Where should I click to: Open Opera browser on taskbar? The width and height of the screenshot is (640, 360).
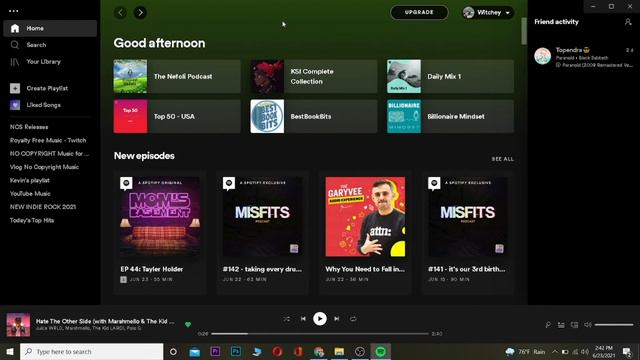278,351
